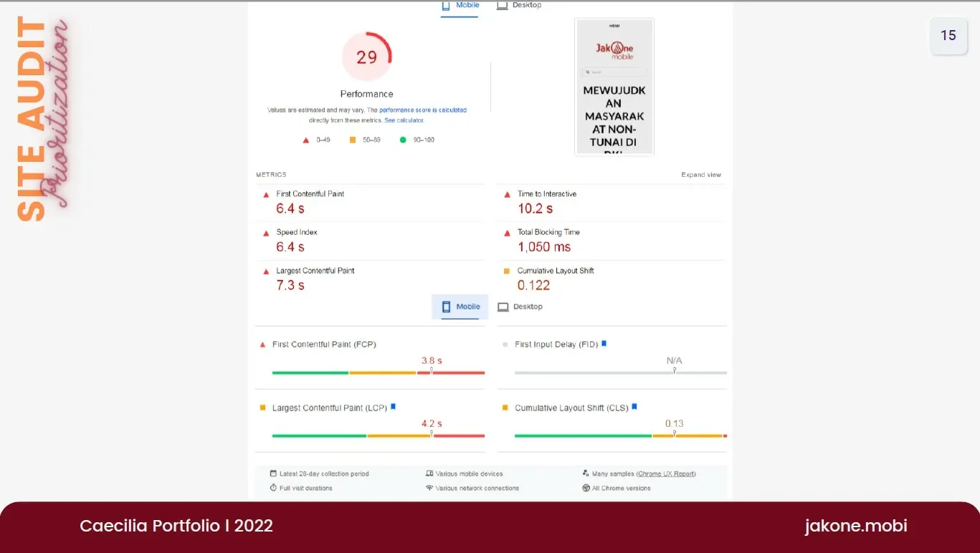The height and width of the screenshot is (553, 980).
Task: Toggle the blue flag beside First Input Delay
Action: coord(604,343)
